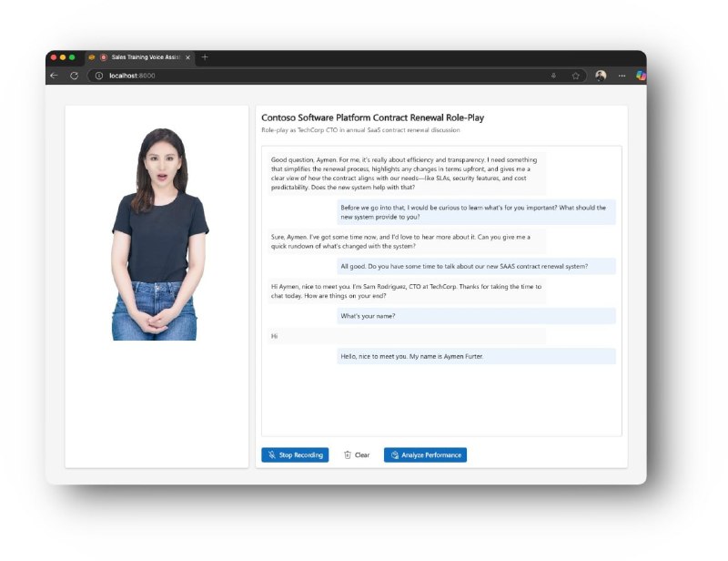Viewport: 728px width, 561px height.
Task: Click the macOS minimize window button
Action: point(63,57)
